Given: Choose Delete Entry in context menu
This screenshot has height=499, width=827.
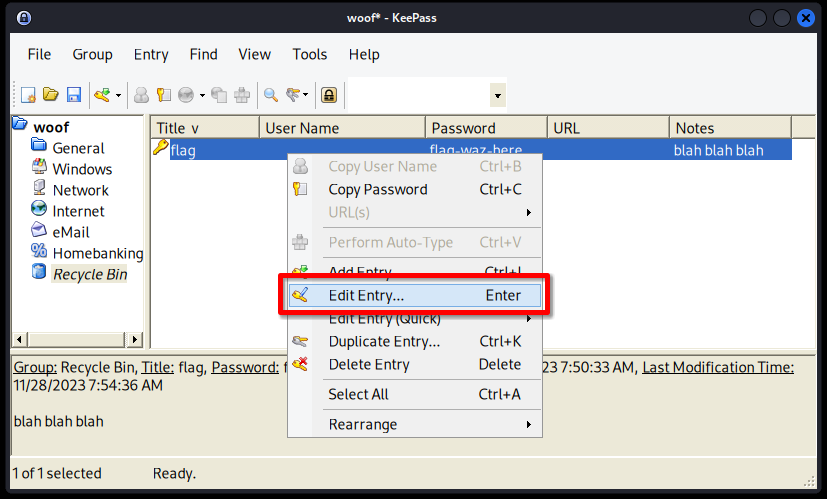Looking at the screenshot, I should pos(415,364).
